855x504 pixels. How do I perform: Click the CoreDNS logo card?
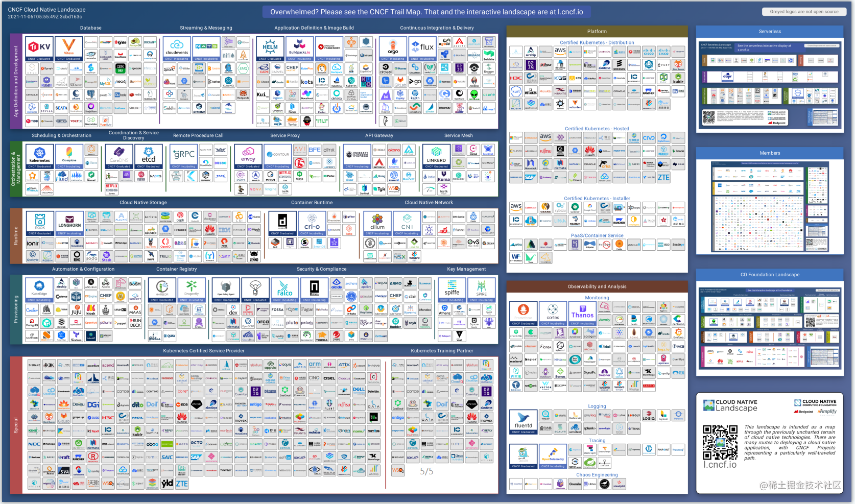point(119,156)
